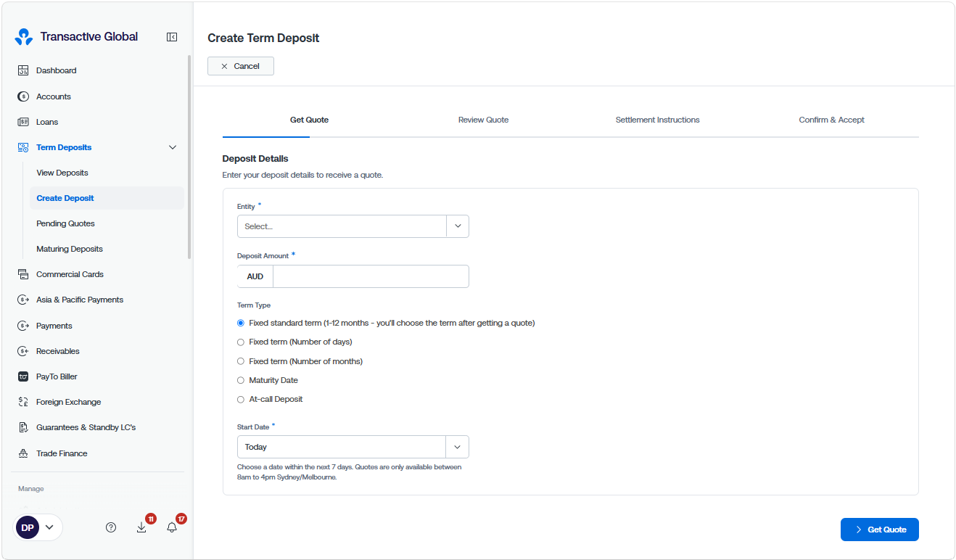Click the Term Deposits sidebar icon
The width and height of the screenshot is (956, 560).
(22, 147)
